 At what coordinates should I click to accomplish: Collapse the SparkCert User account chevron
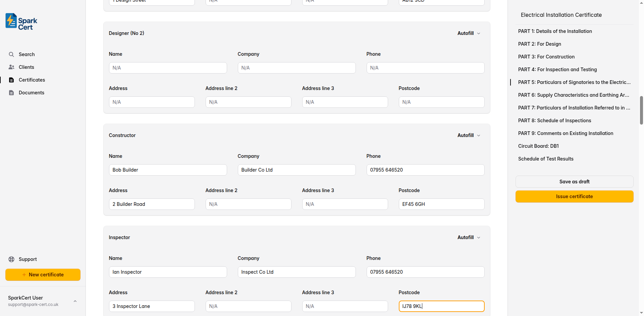(x=75, y=301)
